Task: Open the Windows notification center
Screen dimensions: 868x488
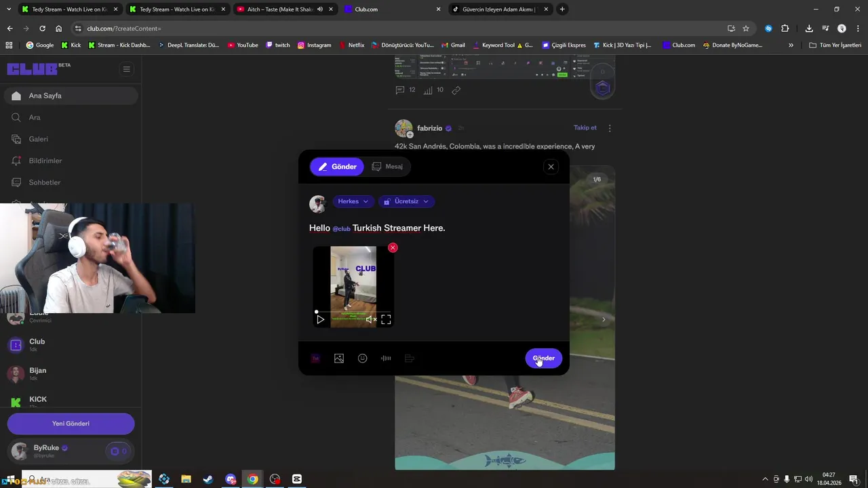Action: pos(854,479)
